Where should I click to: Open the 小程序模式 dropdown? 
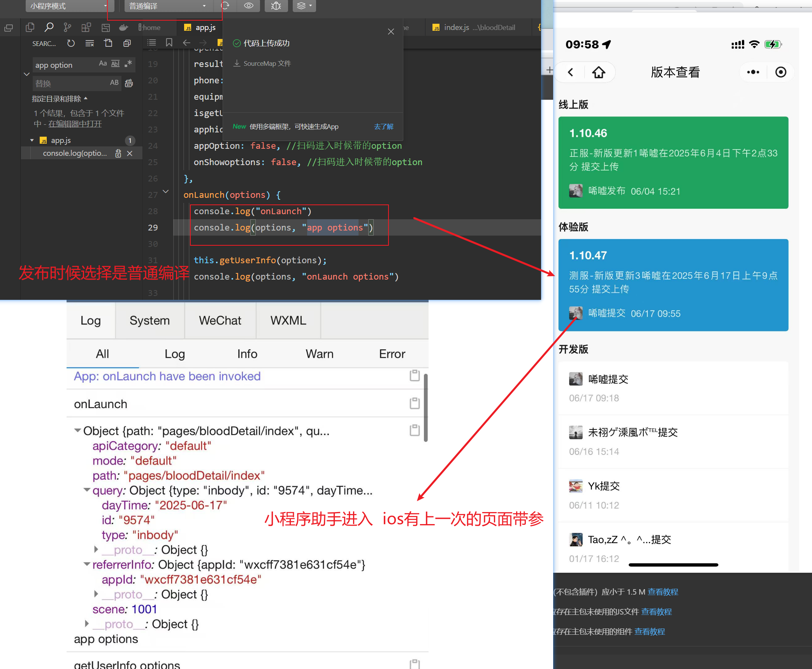point(69,6)
